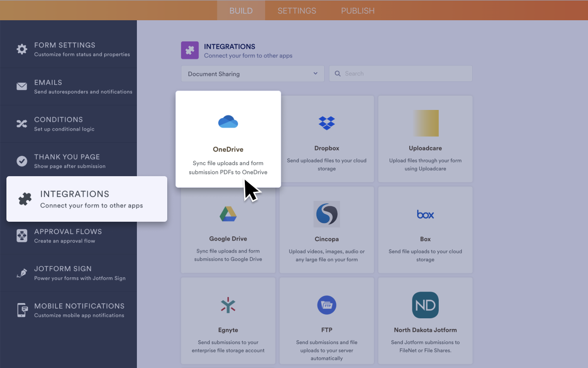Click the Uploadcare integration icon
The height and width of the screenshot is (368, 588).
pyautogui.click(x=425, y=123)
